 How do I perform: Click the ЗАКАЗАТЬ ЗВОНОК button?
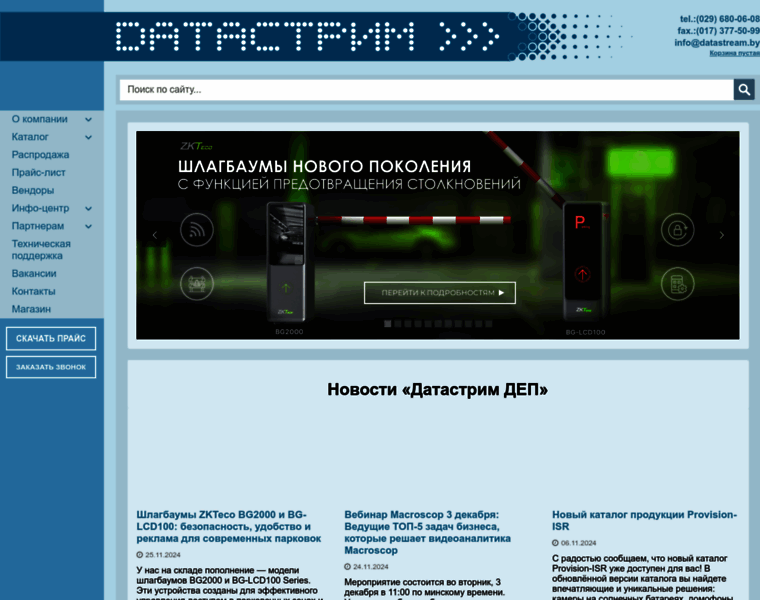[x=51, y=367]
